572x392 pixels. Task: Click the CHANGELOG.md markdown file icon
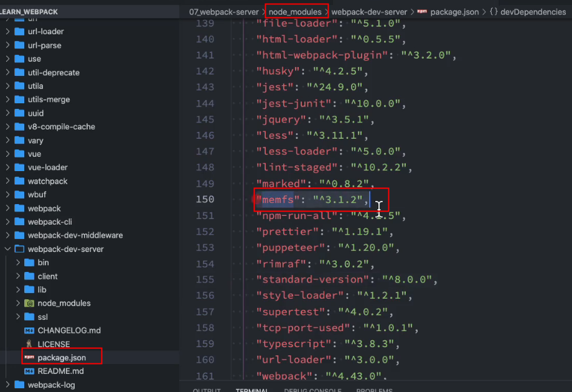[29, 330]
